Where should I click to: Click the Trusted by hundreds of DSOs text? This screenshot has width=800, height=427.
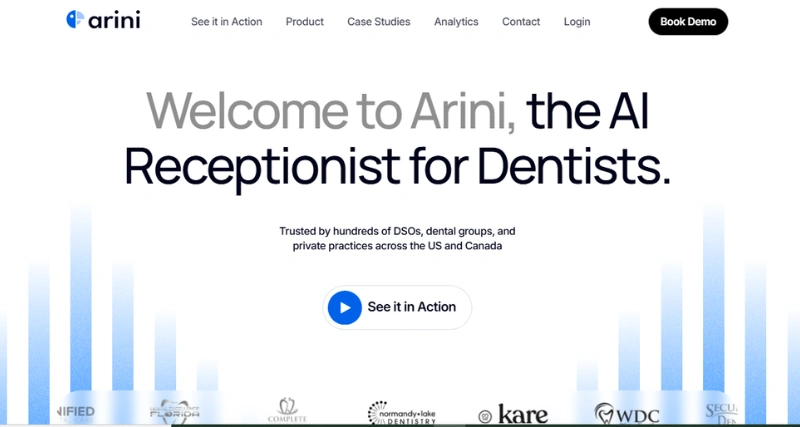click(x=397, y=238)
